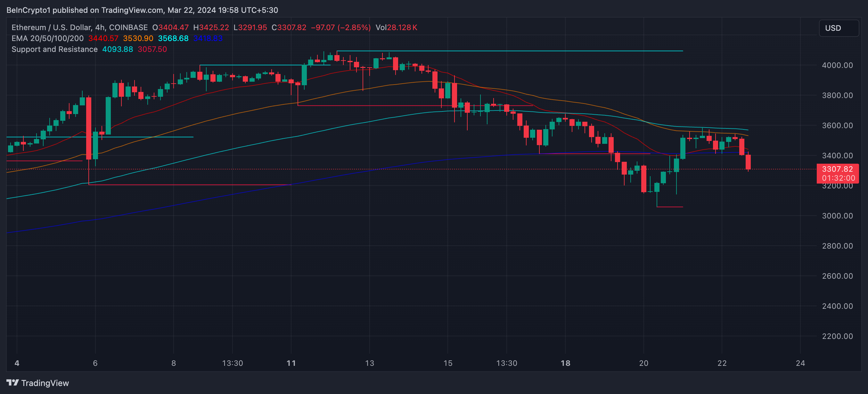Click the blue EMA 200 value

click(208, 38)
